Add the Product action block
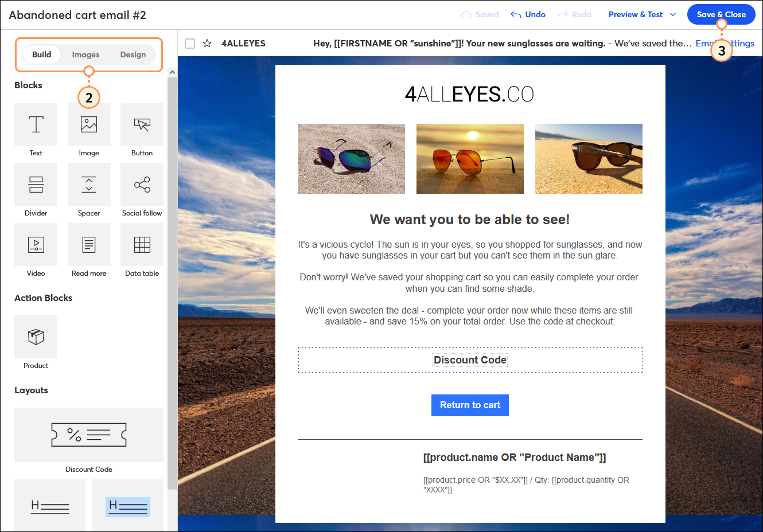The image size is (763, 532). coord(36,337)
